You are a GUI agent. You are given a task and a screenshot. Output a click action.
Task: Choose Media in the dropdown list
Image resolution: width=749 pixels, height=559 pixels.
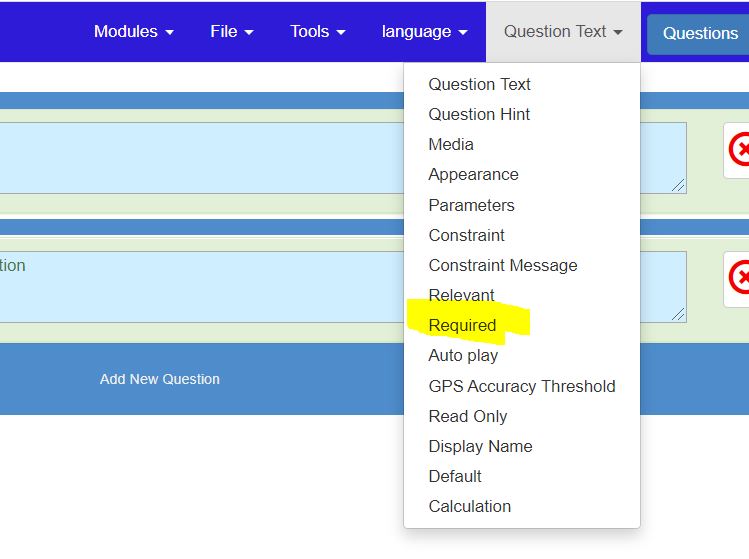(x=451, y=144)
